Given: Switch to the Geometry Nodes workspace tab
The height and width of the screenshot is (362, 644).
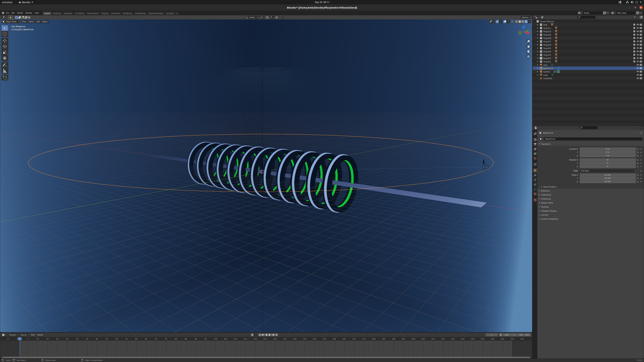Looking at the screenshot, I should tap(156, 13).
